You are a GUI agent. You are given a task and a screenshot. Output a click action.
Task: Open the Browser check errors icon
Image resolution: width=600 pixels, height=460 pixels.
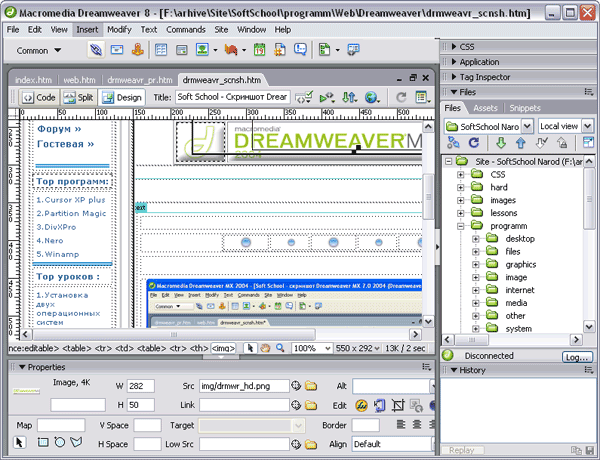304,98
